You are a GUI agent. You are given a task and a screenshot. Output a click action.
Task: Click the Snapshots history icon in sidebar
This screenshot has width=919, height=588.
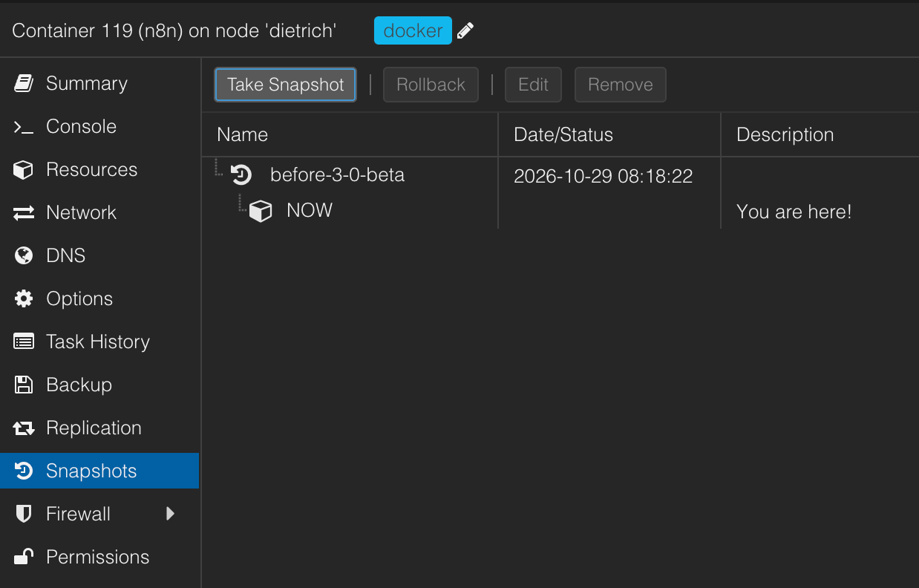point(24,471)
